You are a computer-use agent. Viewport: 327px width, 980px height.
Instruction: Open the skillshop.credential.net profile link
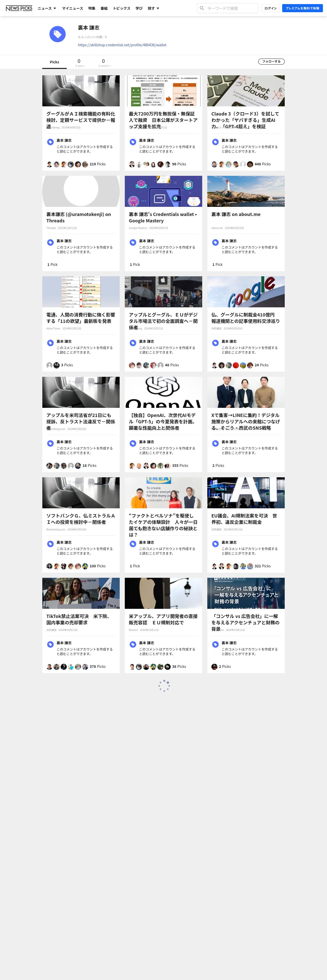tap(122, 45)
